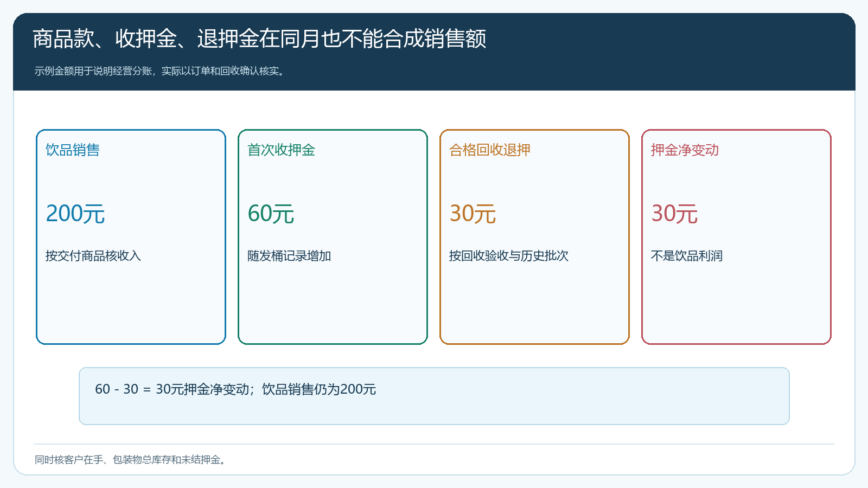The width and height of the screenshot is (868, 488).
Task: Select the 按回收验收与历史批次 text
Action: (x=509, y=256)
